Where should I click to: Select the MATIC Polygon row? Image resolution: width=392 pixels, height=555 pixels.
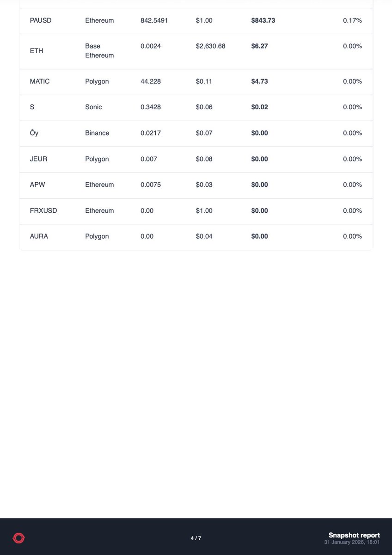(196, 81)
